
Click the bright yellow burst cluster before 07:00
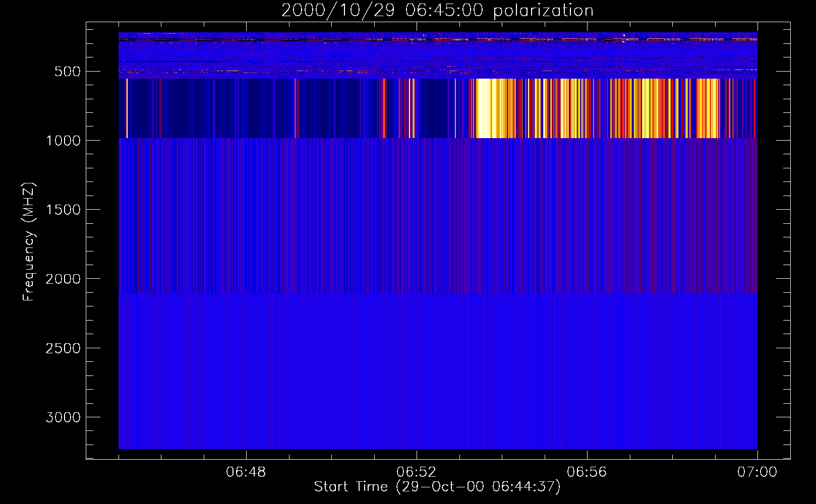[x=708, y=108]
